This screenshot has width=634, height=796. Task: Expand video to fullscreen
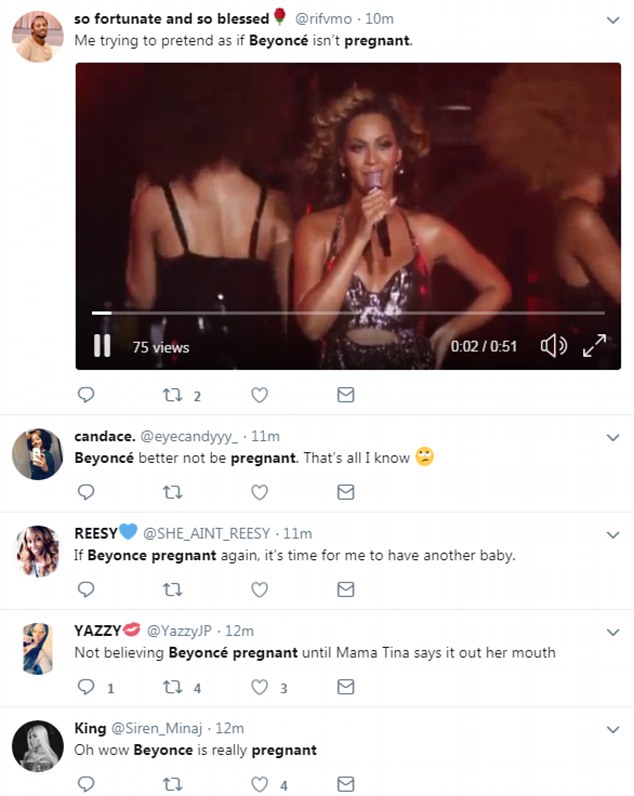pos(594,346)
